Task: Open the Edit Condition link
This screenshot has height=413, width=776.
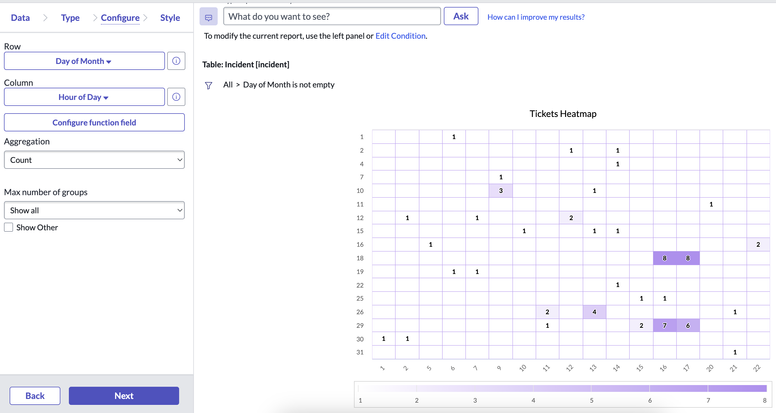Action: tap(400, 36)
